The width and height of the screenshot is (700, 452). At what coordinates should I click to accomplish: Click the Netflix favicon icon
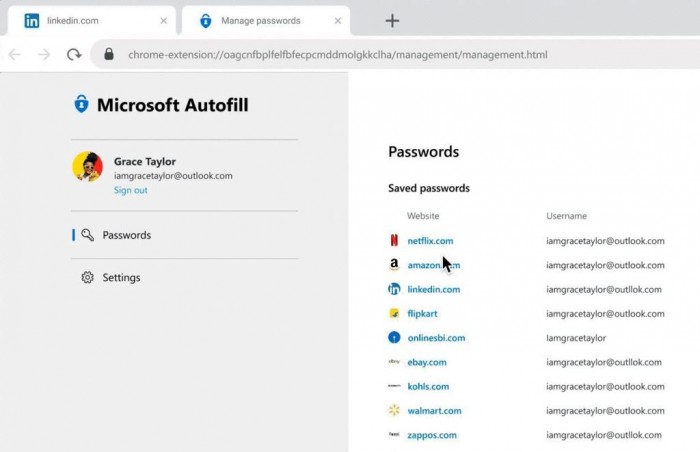click(394, 241)
